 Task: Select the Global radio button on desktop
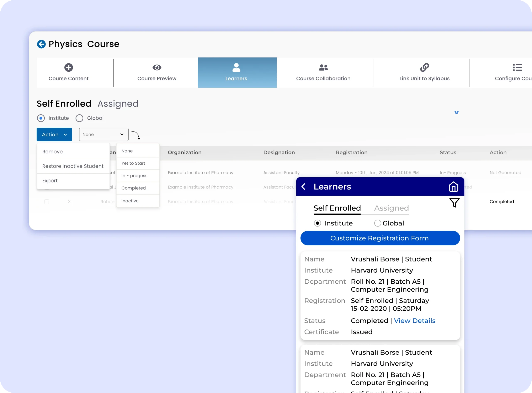79,118
